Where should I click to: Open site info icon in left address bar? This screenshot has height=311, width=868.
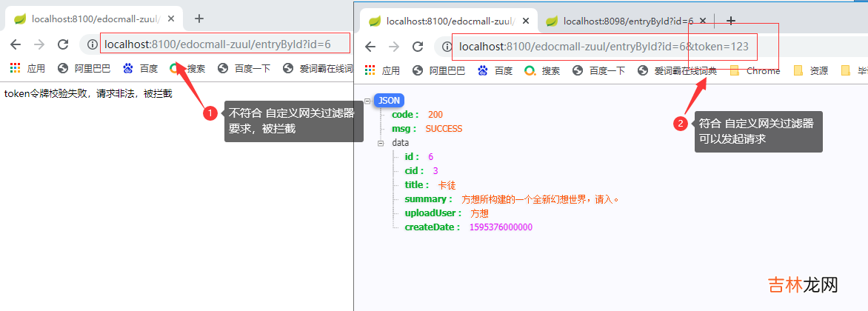(92, 44)
